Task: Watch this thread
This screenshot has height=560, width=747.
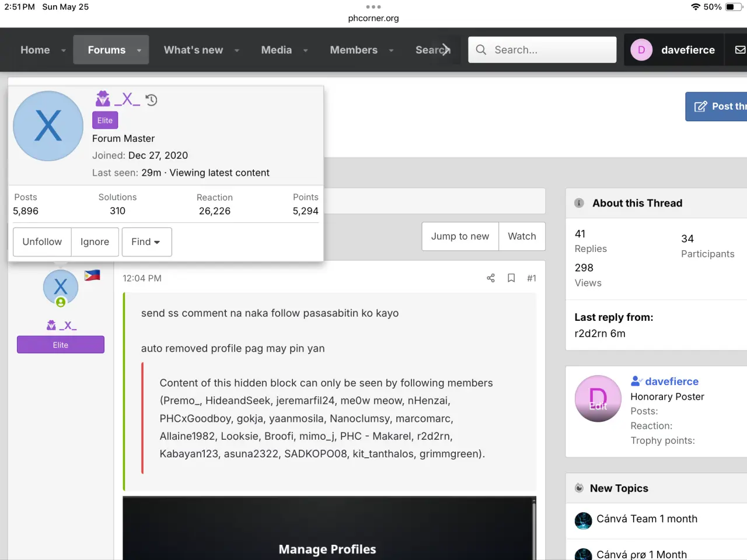Action: (522, 236)
